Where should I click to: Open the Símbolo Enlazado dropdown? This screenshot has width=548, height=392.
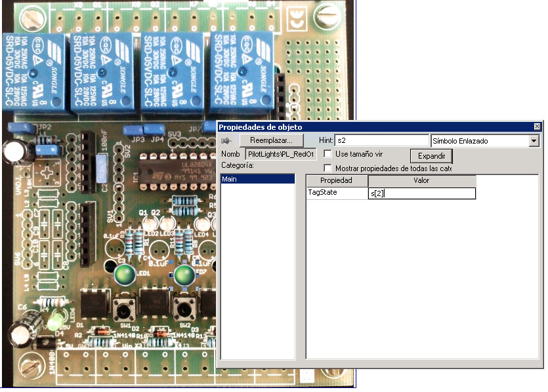click(x=534, y=141)
